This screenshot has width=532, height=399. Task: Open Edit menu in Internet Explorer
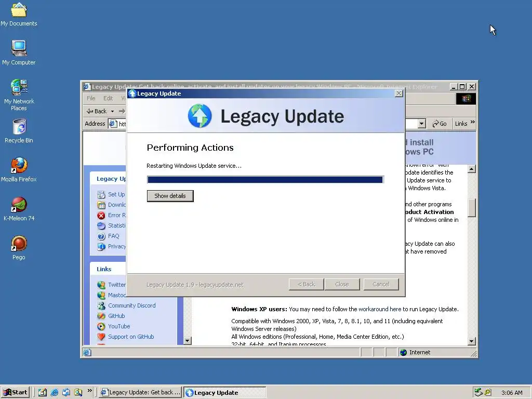tap(108, 98)
